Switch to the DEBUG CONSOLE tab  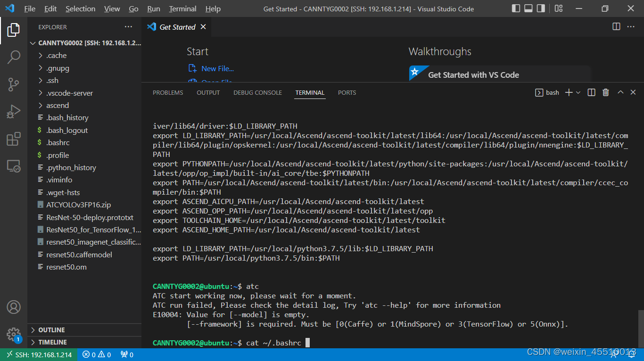257,93
